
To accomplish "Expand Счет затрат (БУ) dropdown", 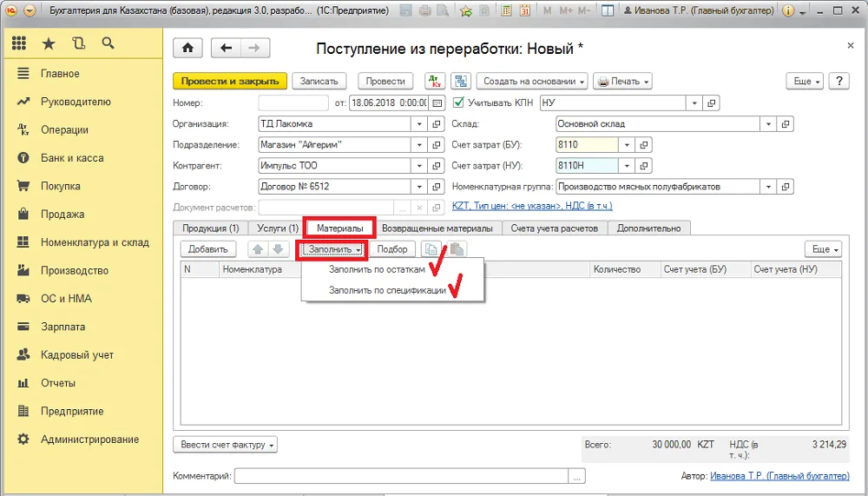I will [x=627, y=145].
